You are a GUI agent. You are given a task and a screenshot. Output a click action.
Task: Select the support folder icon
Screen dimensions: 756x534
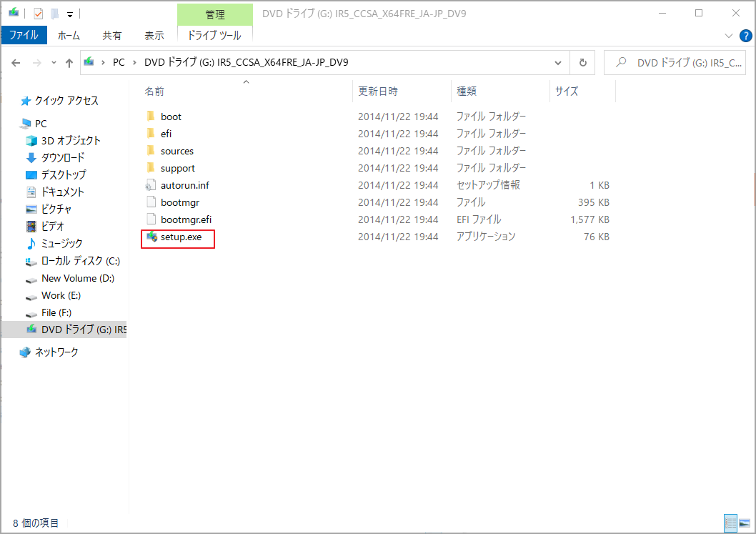[x=151, y=168]
